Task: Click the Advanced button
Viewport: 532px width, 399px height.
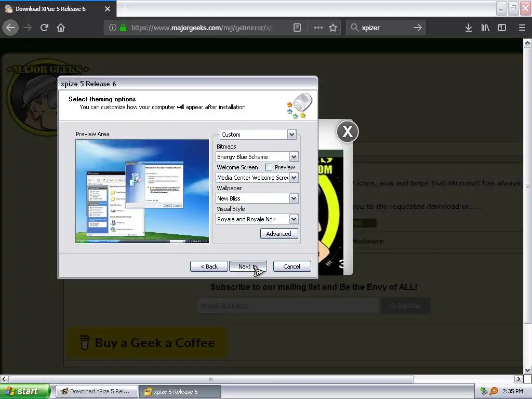Action: (279, 234)
